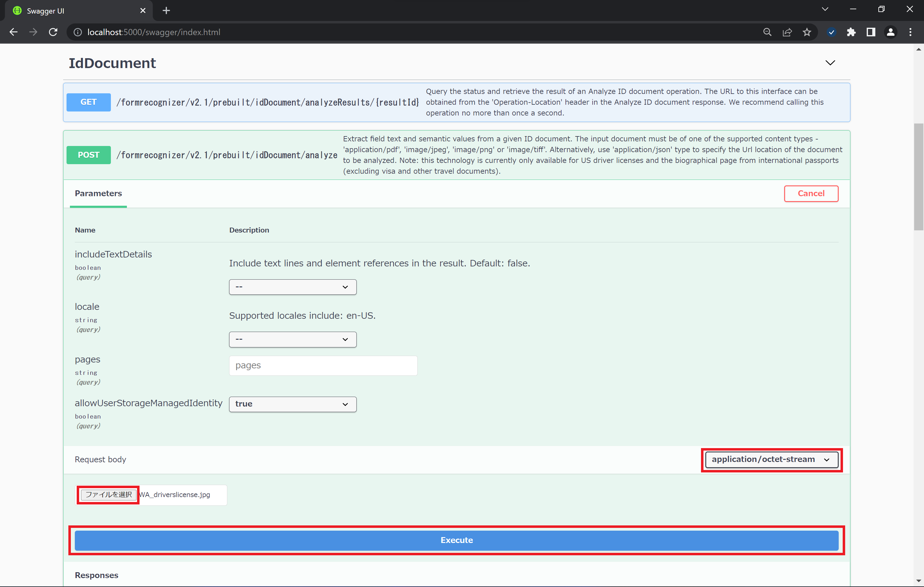Change the application/octet-stream content type
This screenshot has width=924, height=587.
point(771,459)
